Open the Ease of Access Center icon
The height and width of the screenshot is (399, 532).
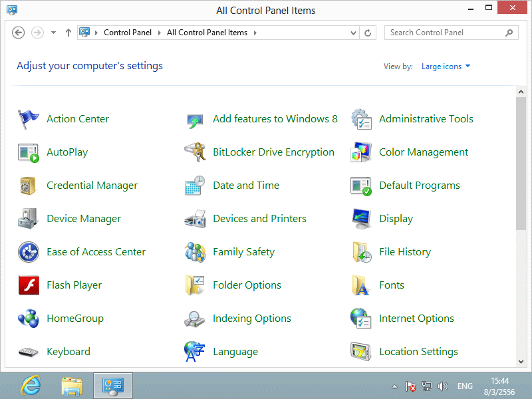pos(29,252)
